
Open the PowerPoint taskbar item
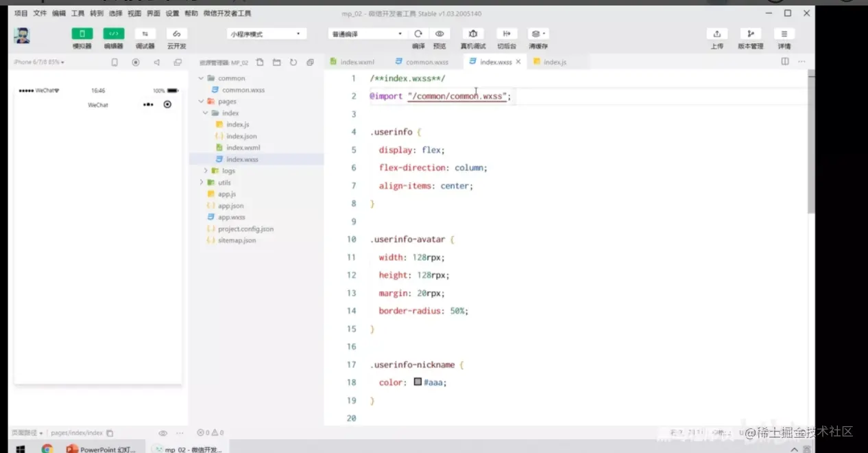[101, 449]
